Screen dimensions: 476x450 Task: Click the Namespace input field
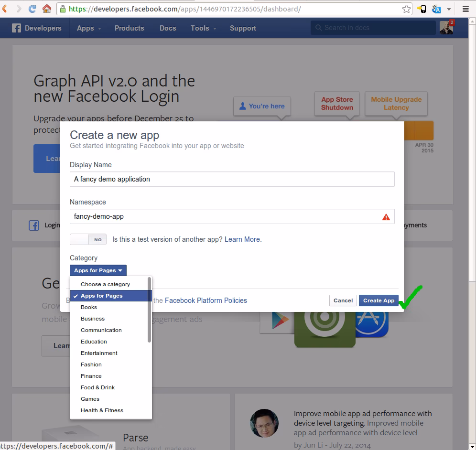point(232,216)
